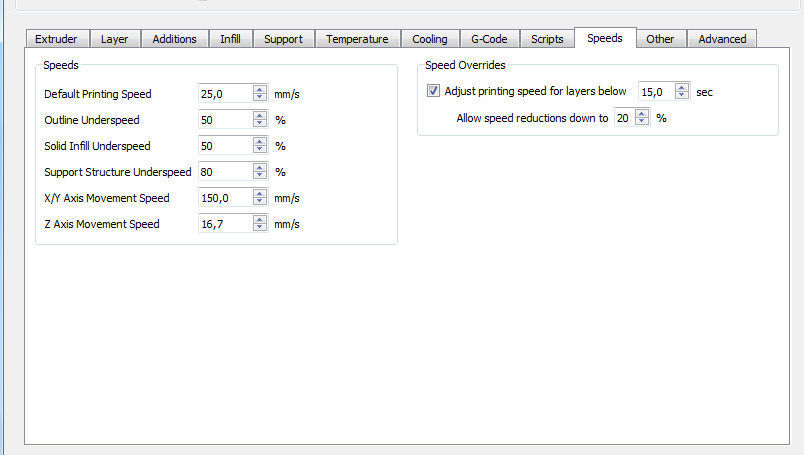
Task: Open the Cooling tab
Action: pos(430,39)
